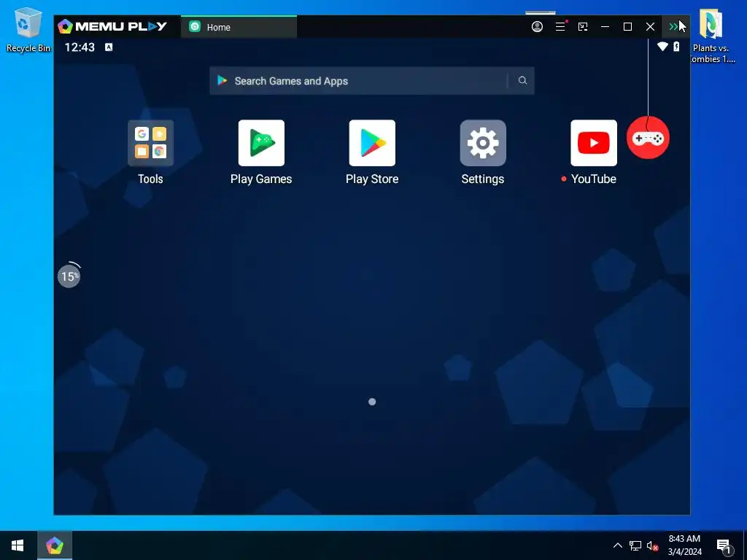Click the MEmu Play logo
The width and height of the screenshot is (747, 560).
click(112, 27)
